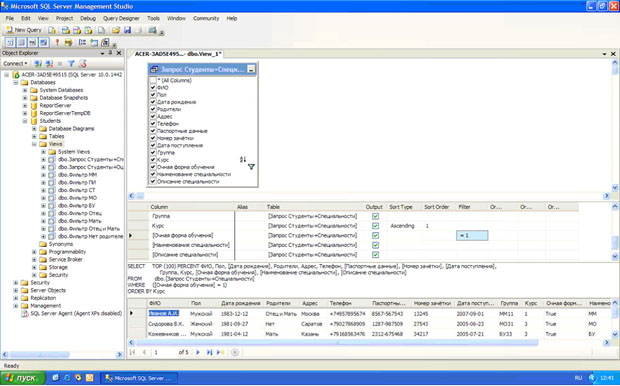Click the Windows Start button

pyautogui.click(x=23, y=378)
